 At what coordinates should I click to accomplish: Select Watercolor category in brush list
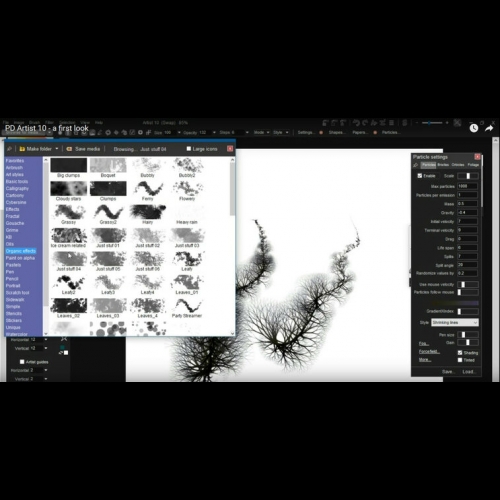pos(17,334)
